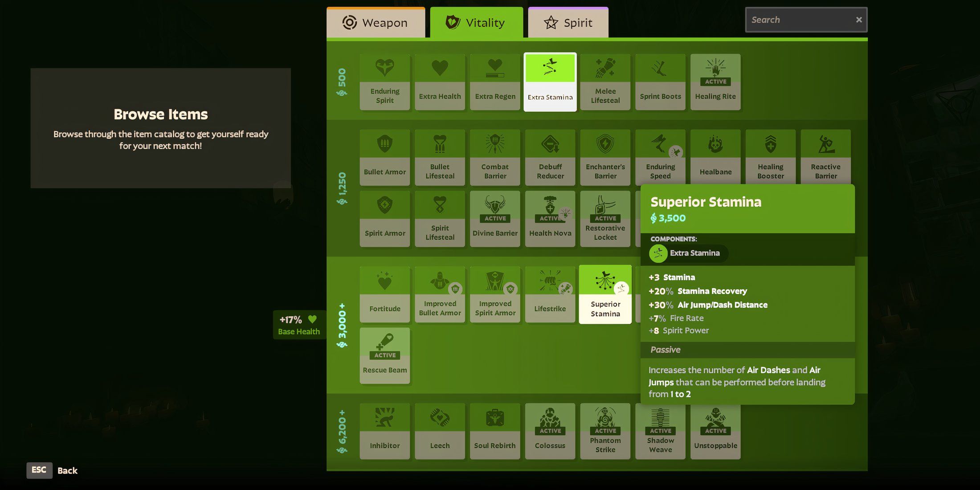Image resolution: width=980 pixels, height=490 pixels.
Task: Choose the Healing Rite active item
Action: coord(715,82)
